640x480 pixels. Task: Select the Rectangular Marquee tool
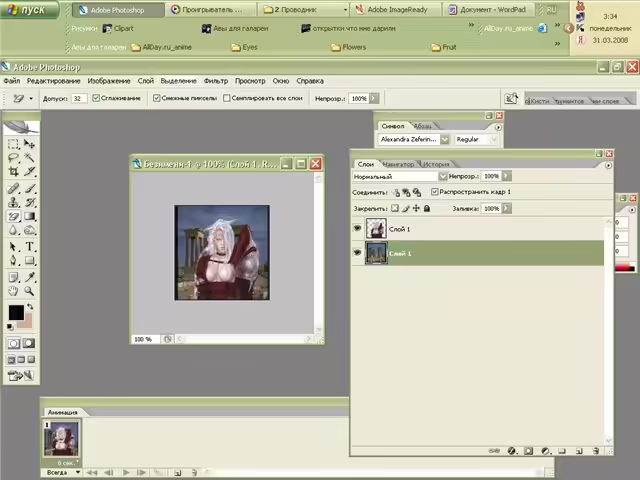coord(13,144)
